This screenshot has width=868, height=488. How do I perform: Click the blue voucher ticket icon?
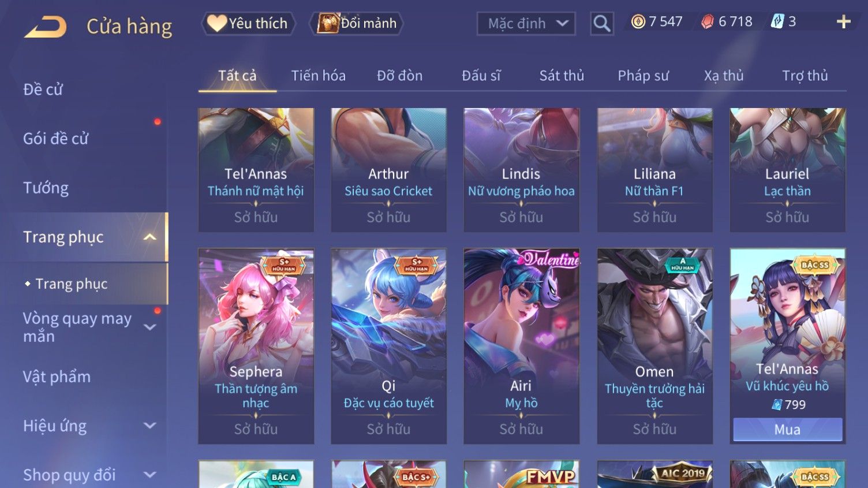pos(777,22)
